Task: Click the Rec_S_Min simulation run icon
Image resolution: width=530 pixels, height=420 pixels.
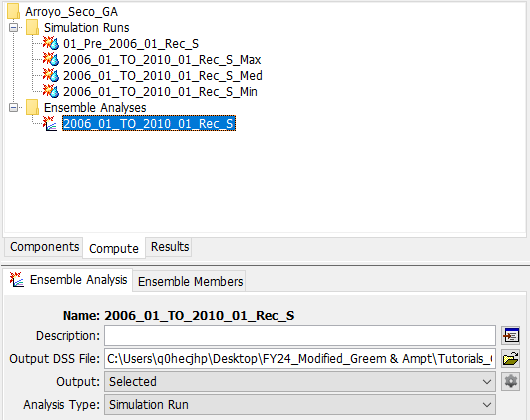Action: pos(51,91)
